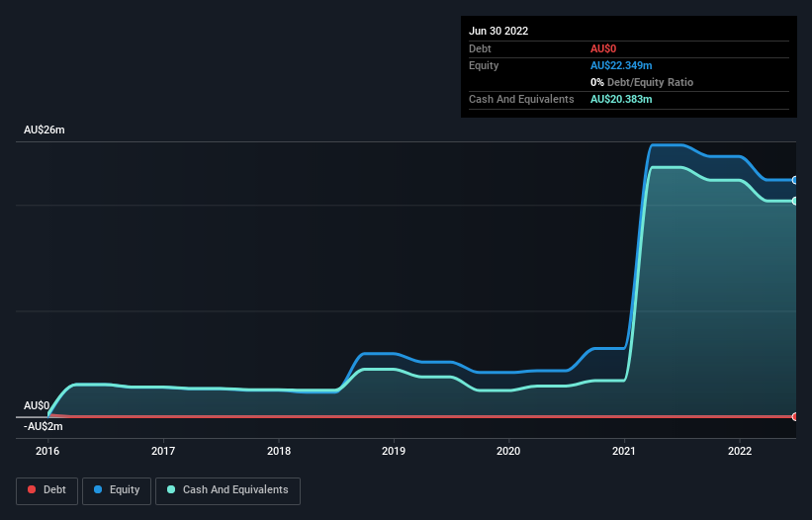Click the -AU$2m y-axis label
The width and height of the screenshot is (812, 520).
[x=43, y=426]
